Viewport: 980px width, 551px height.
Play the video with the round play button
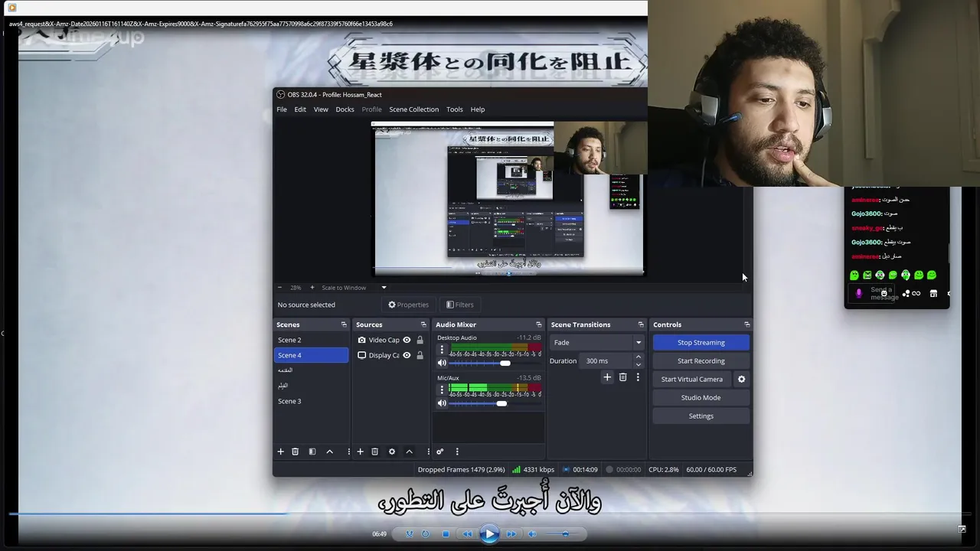coord(490,534)
